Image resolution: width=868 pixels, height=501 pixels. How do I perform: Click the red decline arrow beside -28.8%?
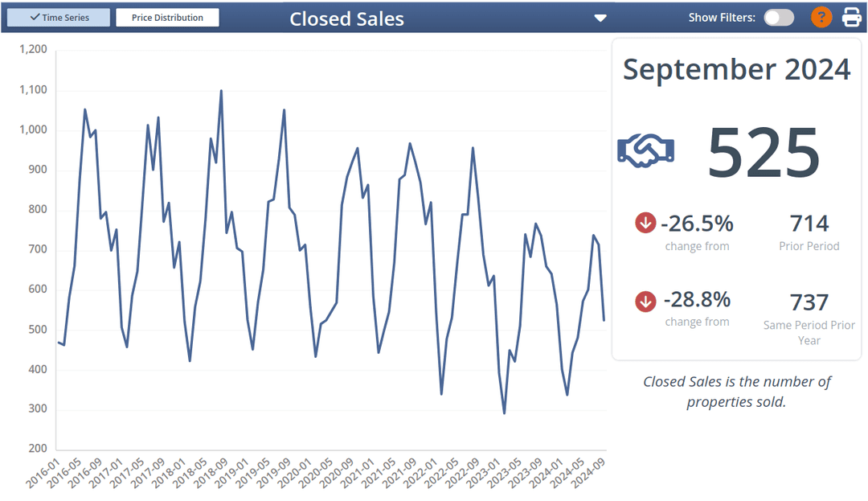[645, 302]
